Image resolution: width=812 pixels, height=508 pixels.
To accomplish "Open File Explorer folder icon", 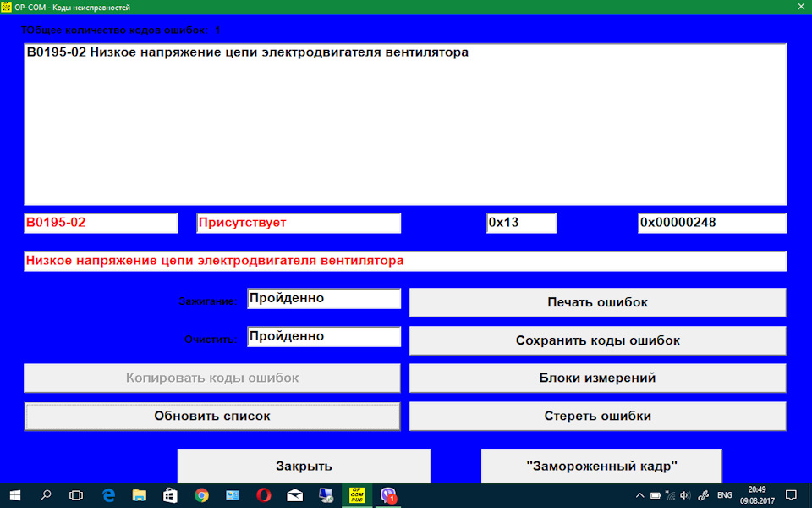I will pos(140,495).
